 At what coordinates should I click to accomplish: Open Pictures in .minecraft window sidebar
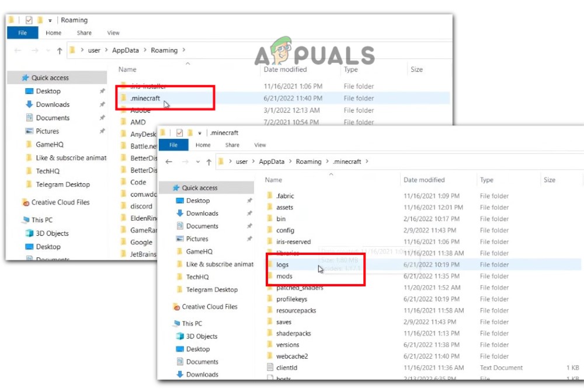tap(197, 239)
